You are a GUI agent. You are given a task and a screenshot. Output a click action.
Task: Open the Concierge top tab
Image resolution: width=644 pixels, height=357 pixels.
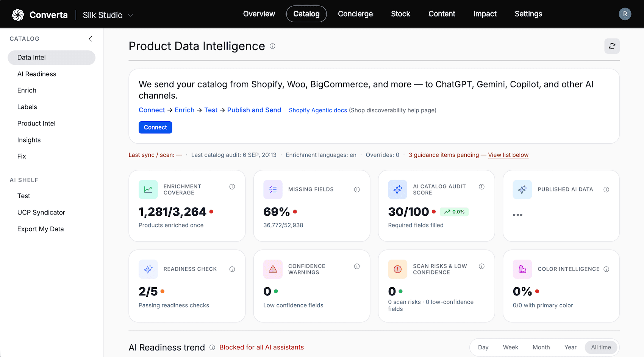click(x=355, y=14)
